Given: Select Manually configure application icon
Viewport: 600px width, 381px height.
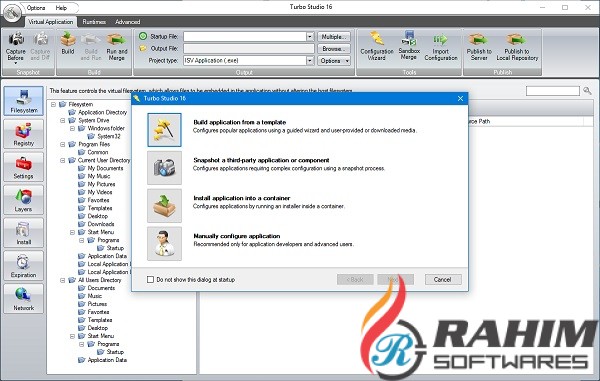Looking at the screenshot, I should 165,244.
